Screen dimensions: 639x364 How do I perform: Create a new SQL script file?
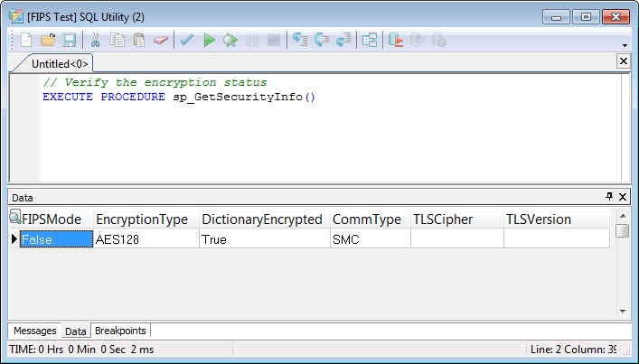26,40
